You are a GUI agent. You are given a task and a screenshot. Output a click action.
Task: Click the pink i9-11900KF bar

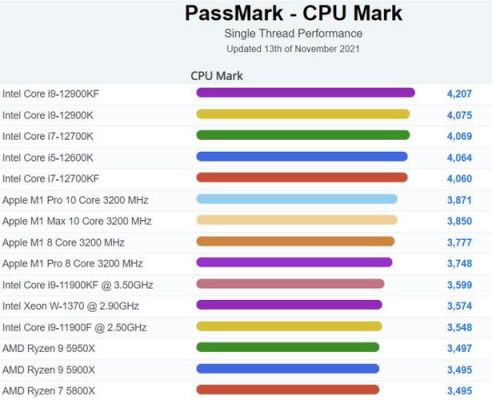(290, 284)
